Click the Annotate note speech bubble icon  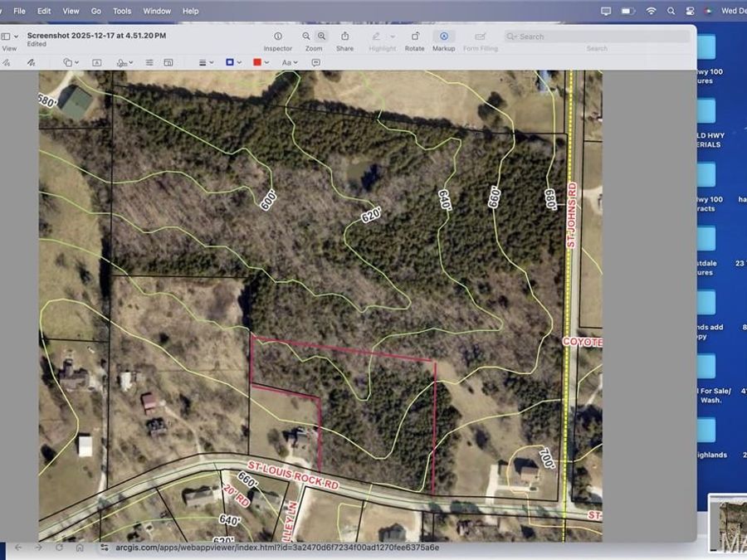pos(315,62)
